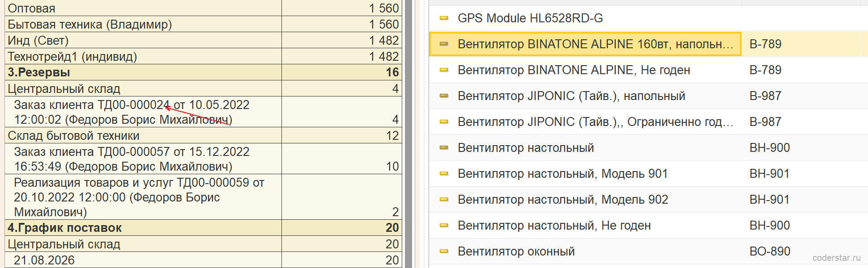Image resolution: width=868 pixels, height=268 pixels.
Task: Select Вентилятор JIPONIC (Тайв.),, Ограниченно год… row
Action: [596, 122]
